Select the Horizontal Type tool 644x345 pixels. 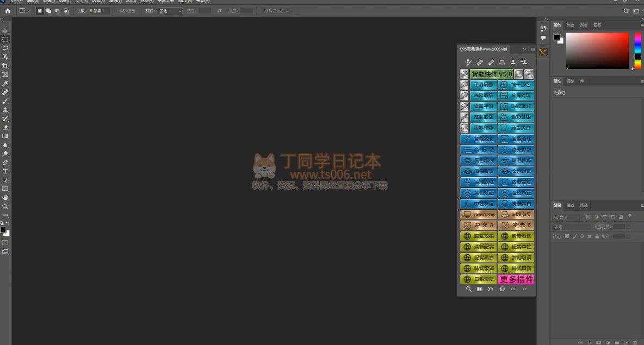[x=5, y=171]
